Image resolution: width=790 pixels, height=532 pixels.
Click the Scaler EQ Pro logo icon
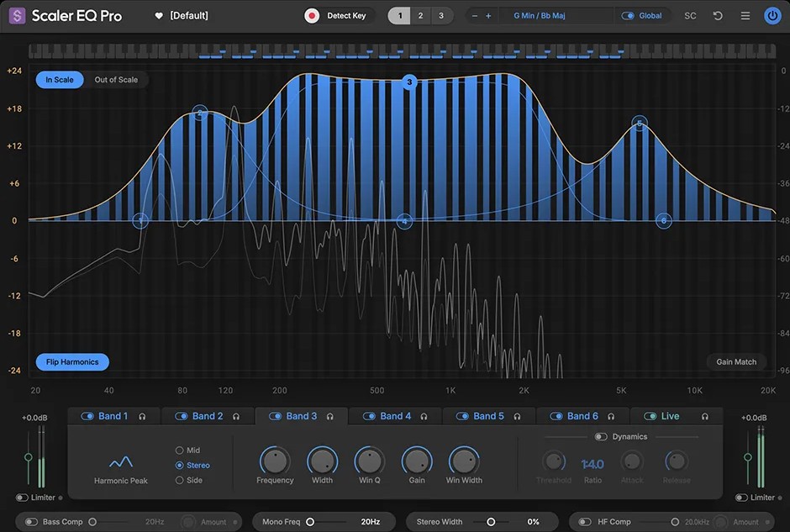17,16
